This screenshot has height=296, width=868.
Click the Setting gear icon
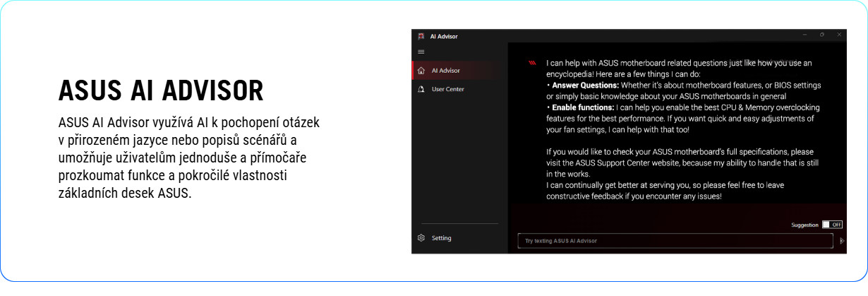(421, 238)
